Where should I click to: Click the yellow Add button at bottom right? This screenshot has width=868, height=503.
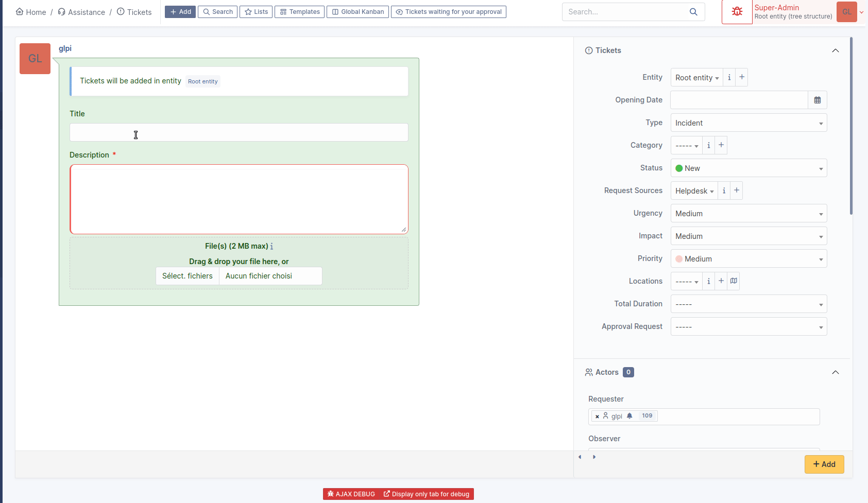click(x=824, y=464)
